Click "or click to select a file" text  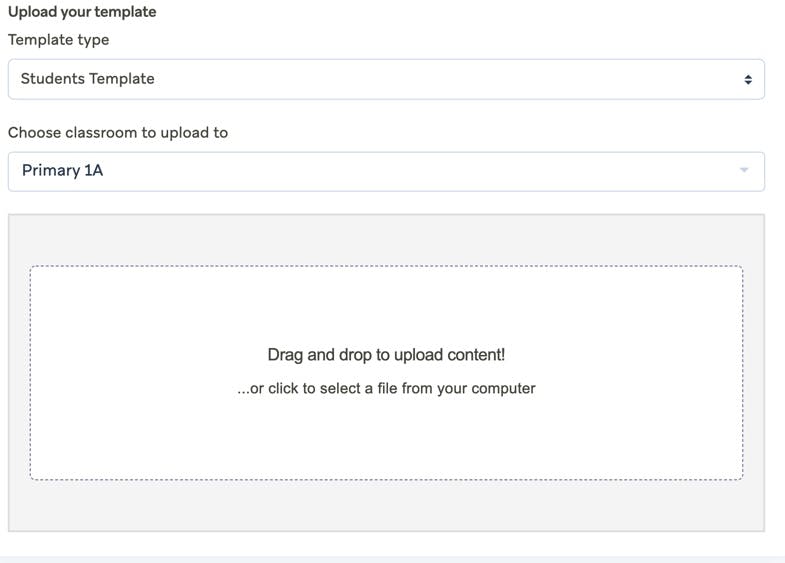(x=386, y=388)
